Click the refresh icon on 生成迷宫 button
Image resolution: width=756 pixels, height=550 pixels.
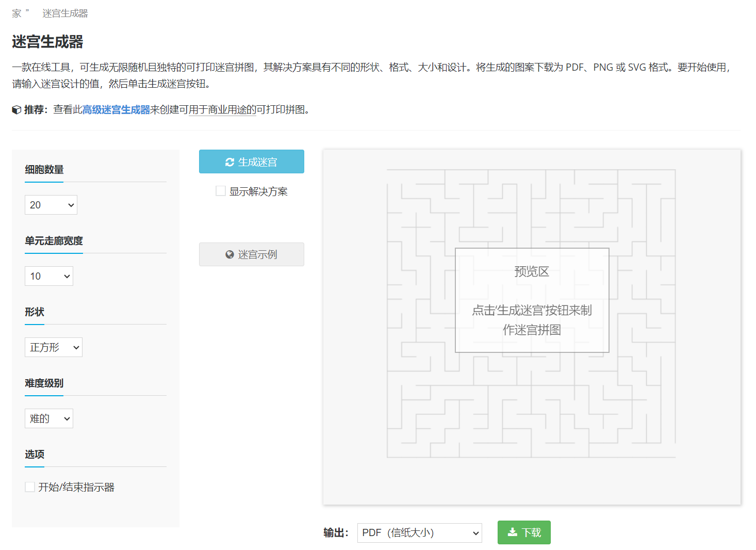pos(229,161)
